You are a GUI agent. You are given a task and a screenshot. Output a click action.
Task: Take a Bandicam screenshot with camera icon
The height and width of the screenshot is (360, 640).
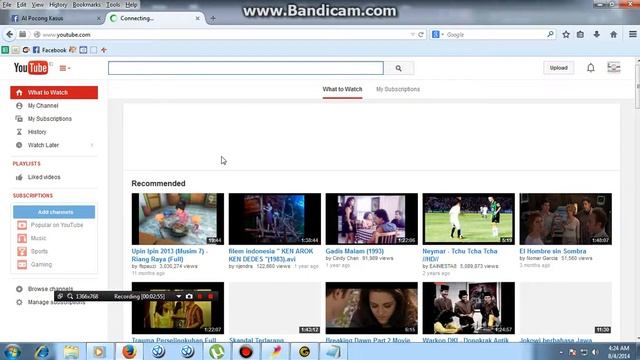(189, 296)
